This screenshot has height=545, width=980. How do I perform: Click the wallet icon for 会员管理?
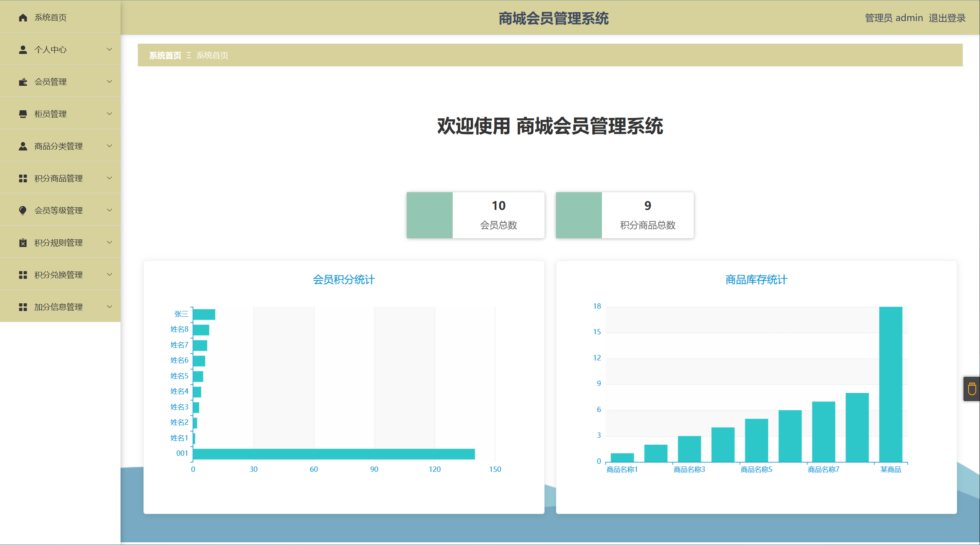tap(23, 82)
